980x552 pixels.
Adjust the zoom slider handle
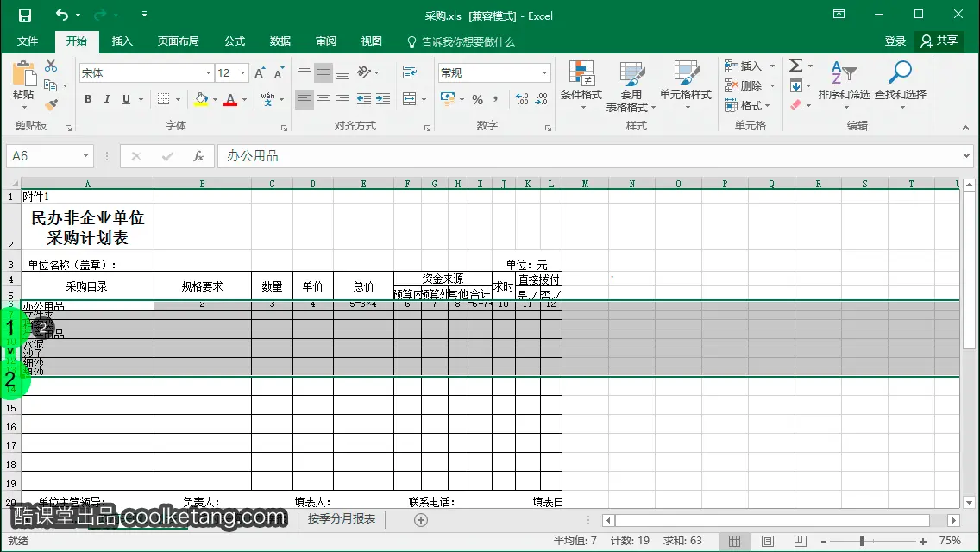pos(861,542)
